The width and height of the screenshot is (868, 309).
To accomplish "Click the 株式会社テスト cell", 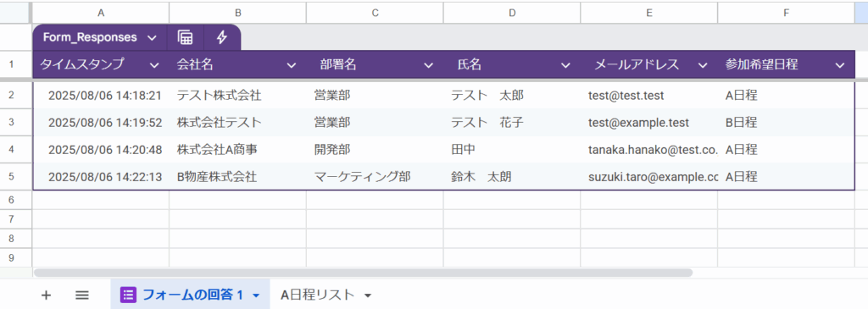I will 237,123.
